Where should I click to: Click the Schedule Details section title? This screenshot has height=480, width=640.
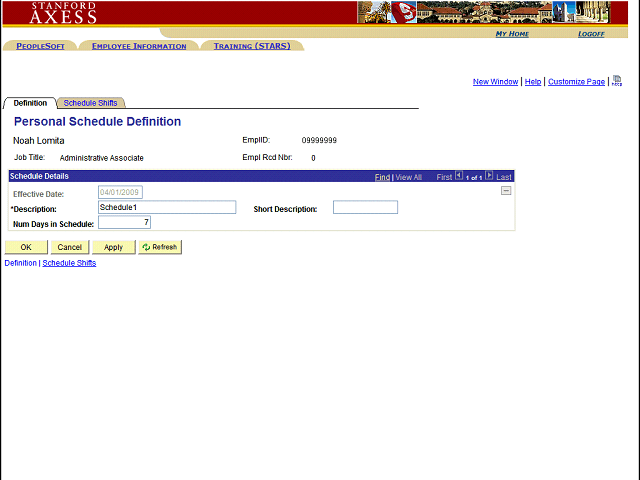(x=39, y=176)
